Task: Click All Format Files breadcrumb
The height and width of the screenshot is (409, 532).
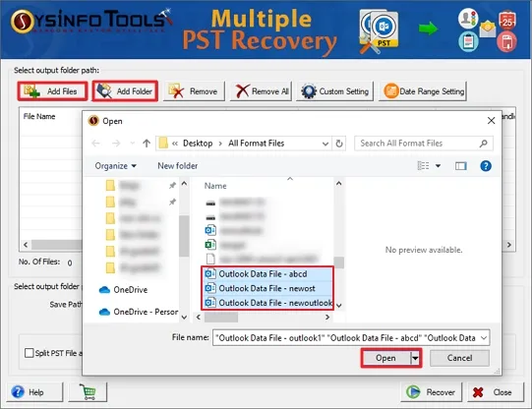Action: [256, 144]
